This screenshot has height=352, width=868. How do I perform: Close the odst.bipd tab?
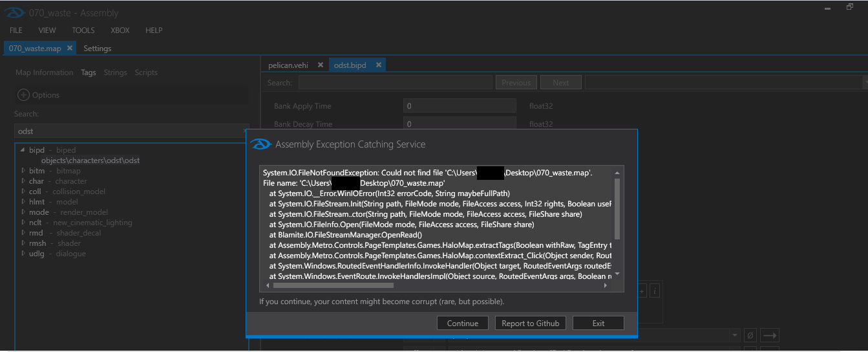(379, 65)
